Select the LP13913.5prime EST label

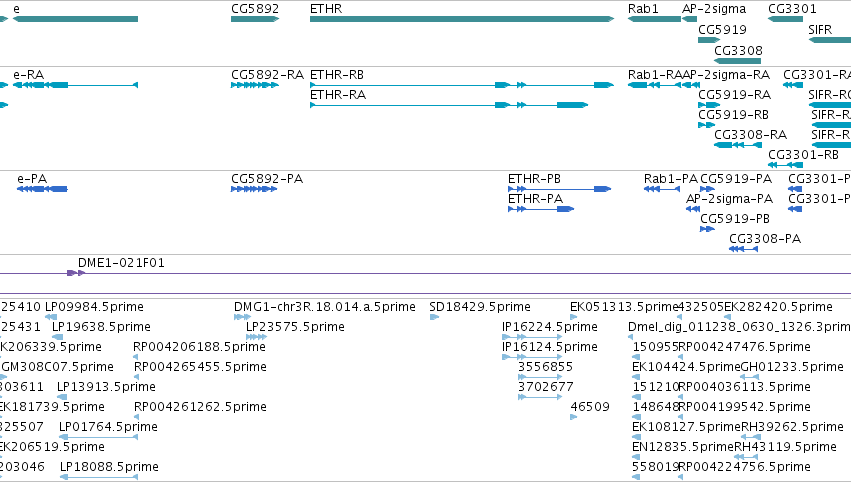point(106,388)
